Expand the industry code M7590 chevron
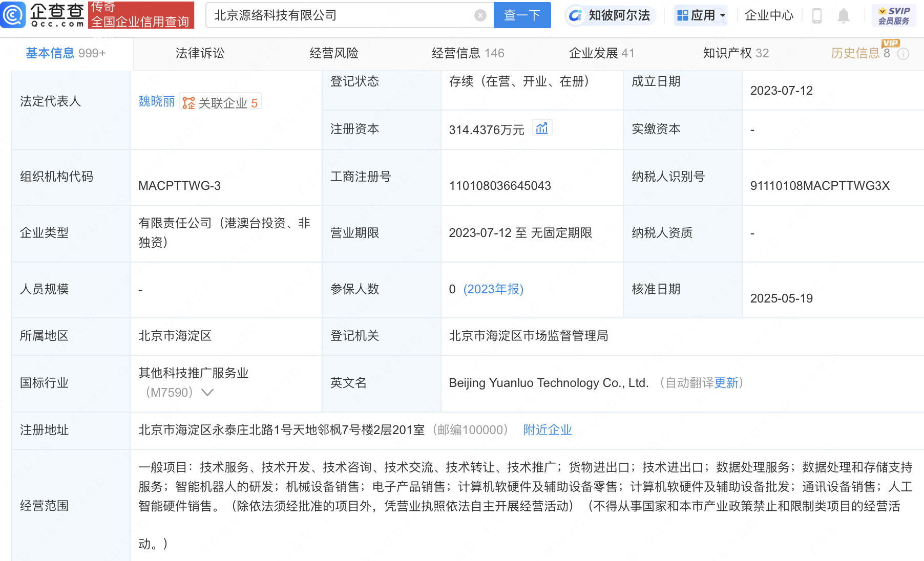924x561 pixels. tap(207, 393)
